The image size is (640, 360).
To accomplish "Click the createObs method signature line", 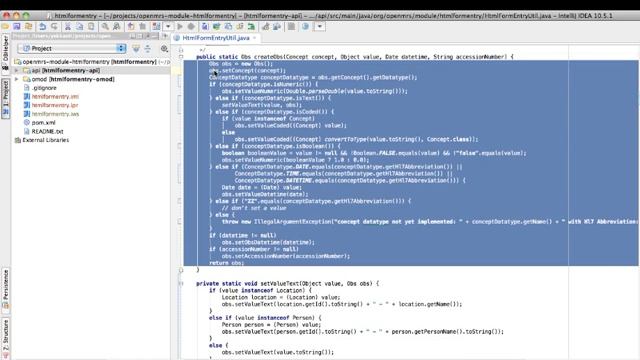I will click(x=355, y=57).
